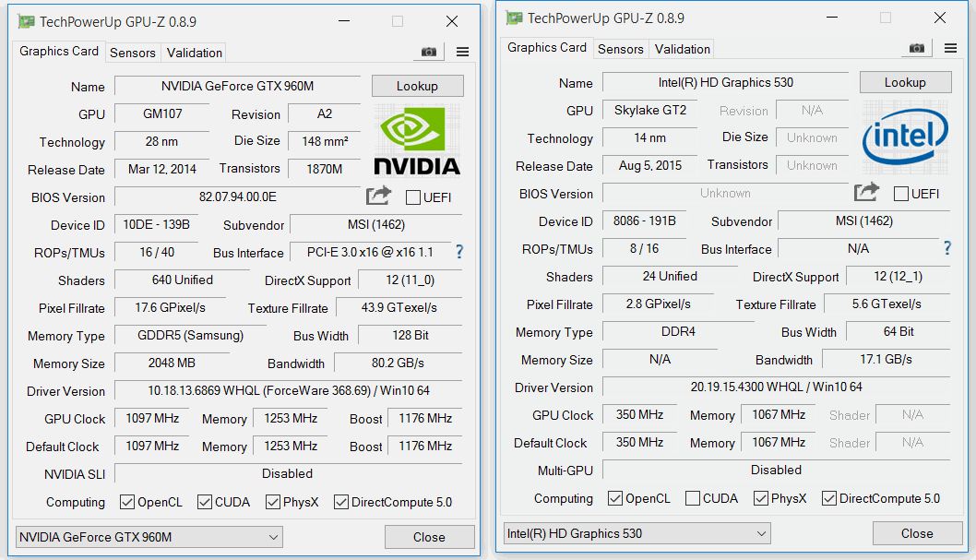Toggle CUDA checkbox in NVIDIA window
Viewport: 976px width, 560px height.
click(x=204, y=502)
